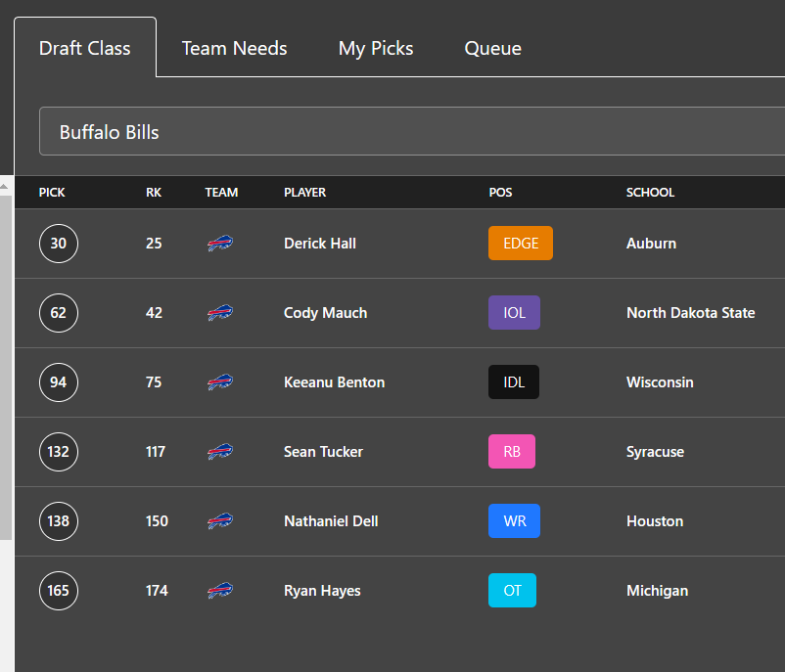Click the Houston school cell

(x=655, y=521)
